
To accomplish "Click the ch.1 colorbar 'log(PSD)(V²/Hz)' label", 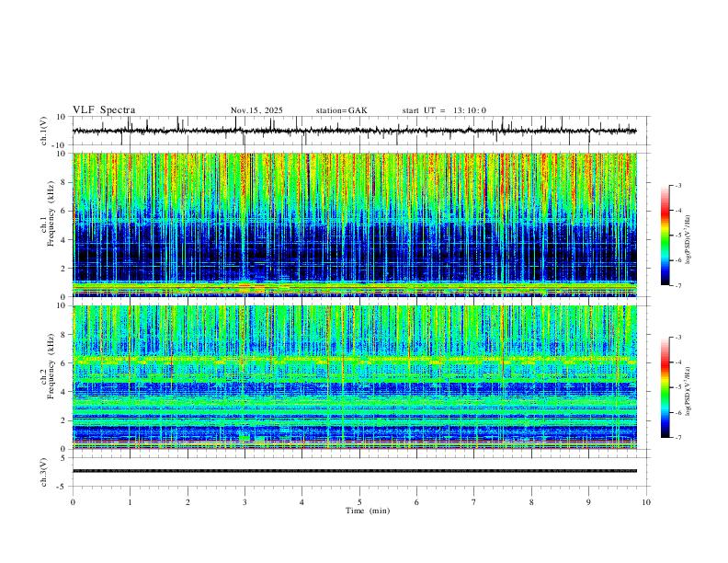I will tap(688, 239).
